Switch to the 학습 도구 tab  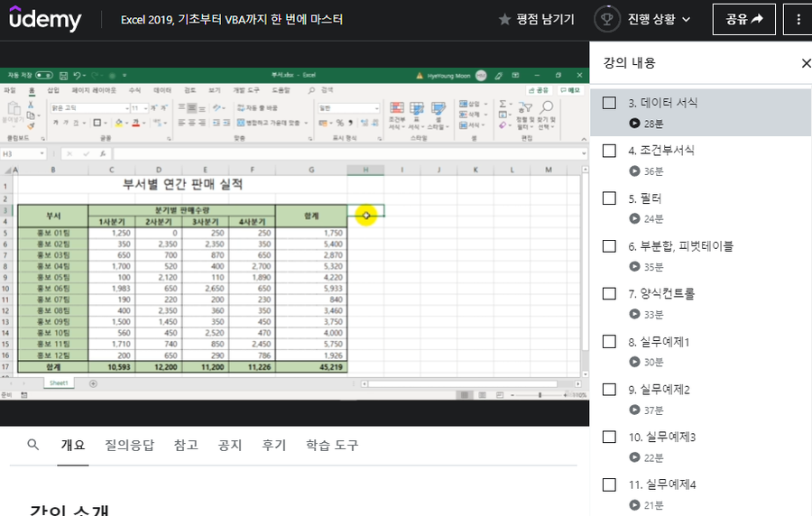pos(332,445)
